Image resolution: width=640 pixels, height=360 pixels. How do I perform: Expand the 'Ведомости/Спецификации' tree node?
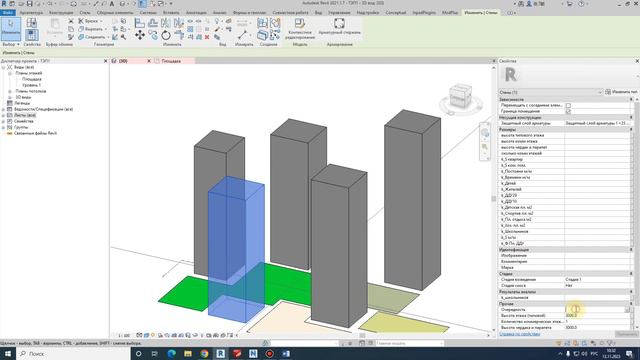tap(3, 109)
